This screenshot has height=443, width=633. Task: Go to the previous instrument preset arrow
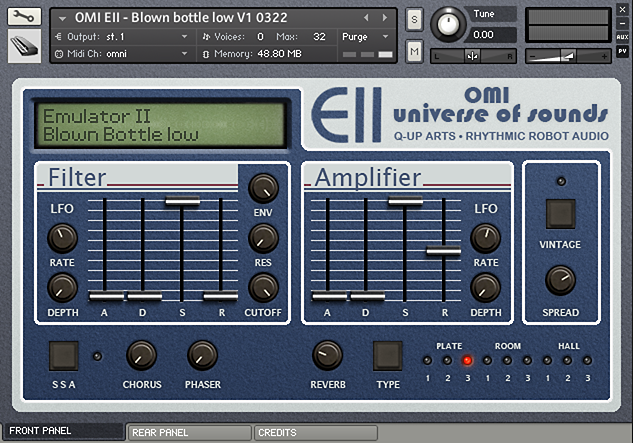(366, 17)
